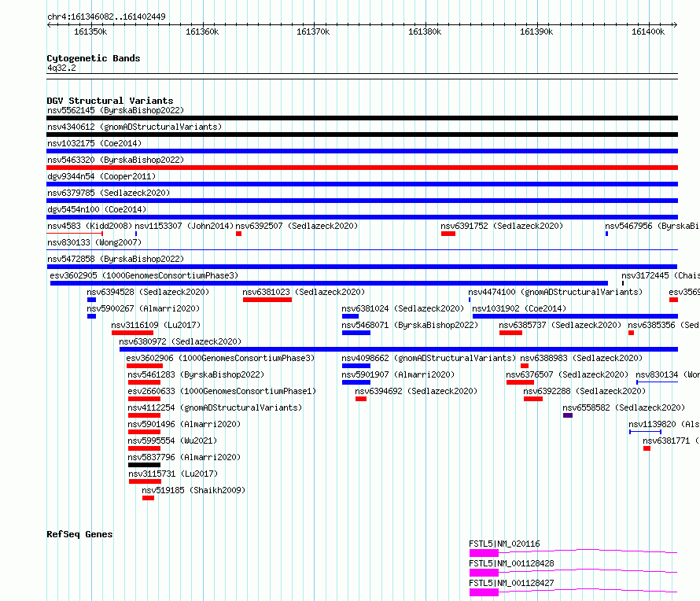The image size is (700, 601).
Task: Click the nsv6391752 red variant block
Action: tap(448, 234)
